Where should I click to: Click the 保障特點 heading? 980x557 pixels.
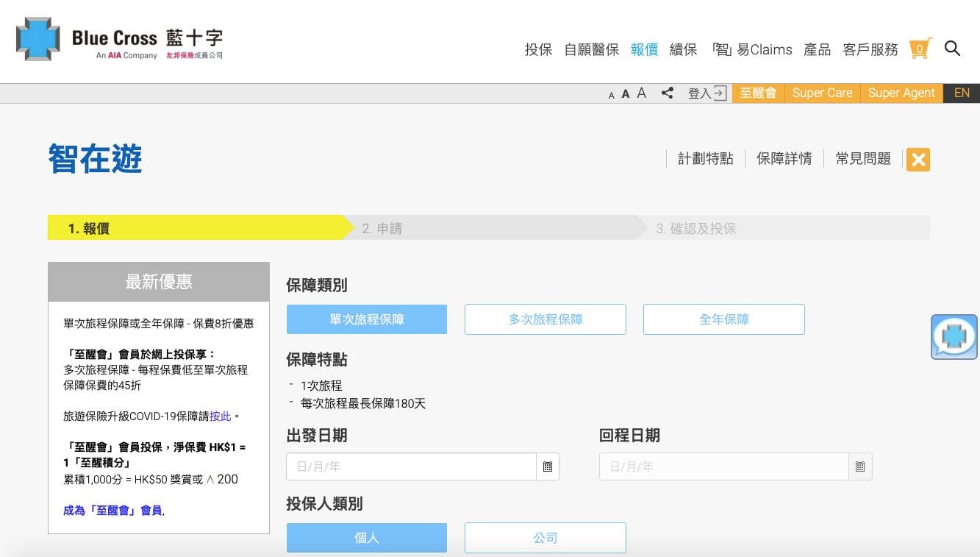[x=317, y=360]
